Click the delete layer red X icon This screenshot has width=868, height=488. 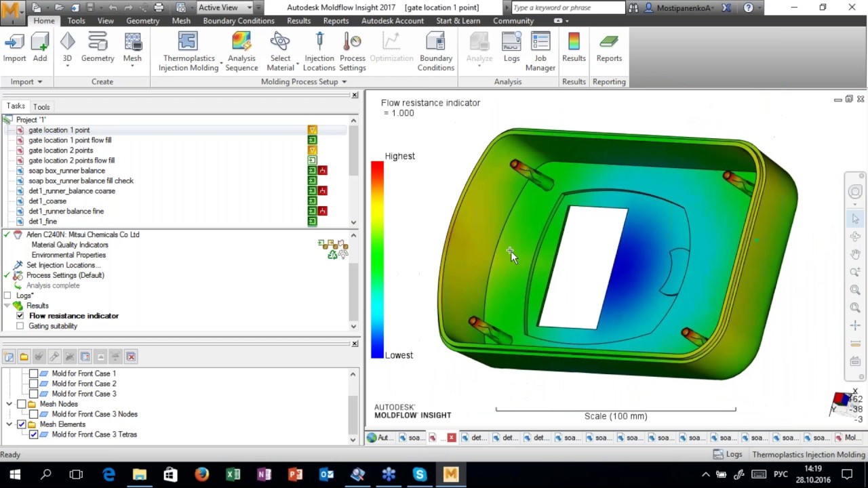click(131, 357)
